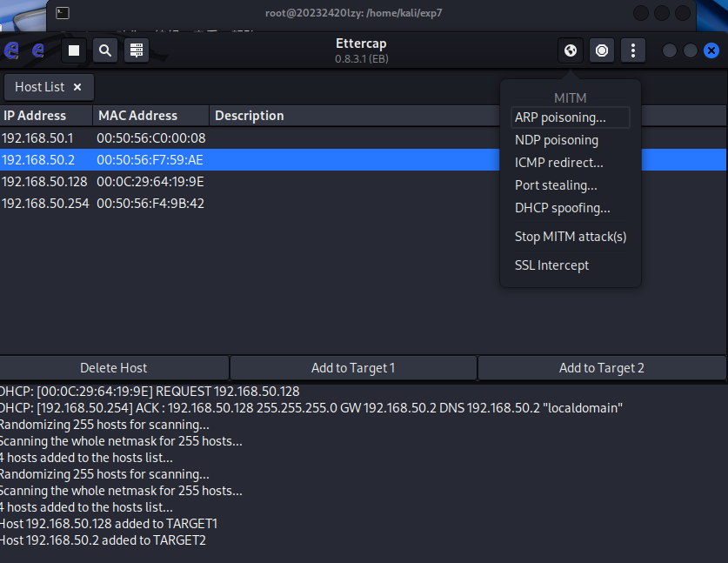The width and height of the screenshot is (728, 563).
Task: Click Stop MITM attack(s)
Action: [571, 237]
